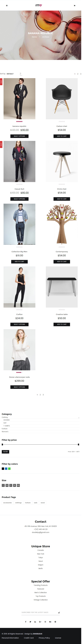Pick the blue color swatch
The width and height of the screenshot is (83, 644).
6,469
